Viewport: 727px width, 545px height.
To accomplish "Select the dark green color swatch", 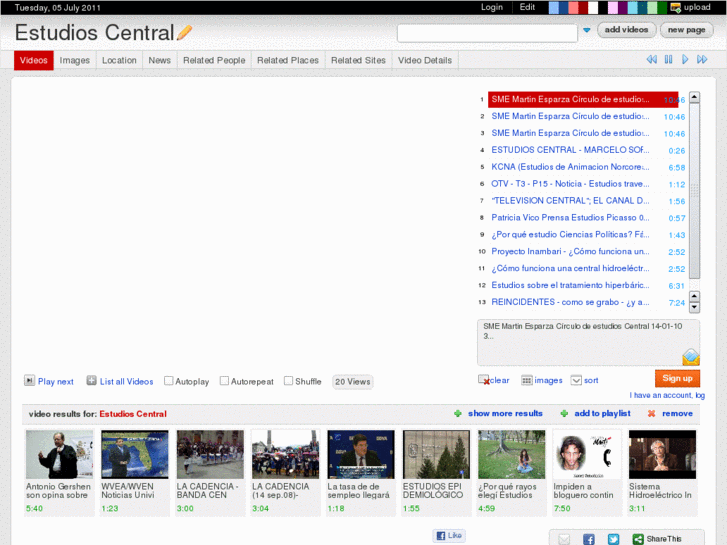I will pyautogui.click(x=662, y=8).
